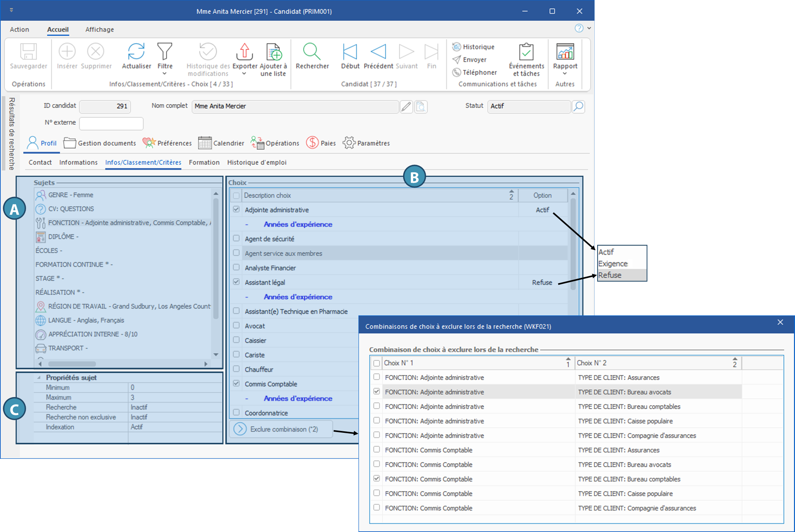Open Événements et tâches clipboard icon

click(526, 52)
